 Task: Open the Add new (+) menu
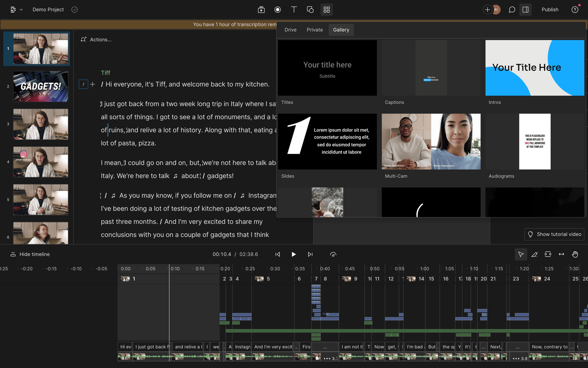pyautogui.click(x=487, y=9)
